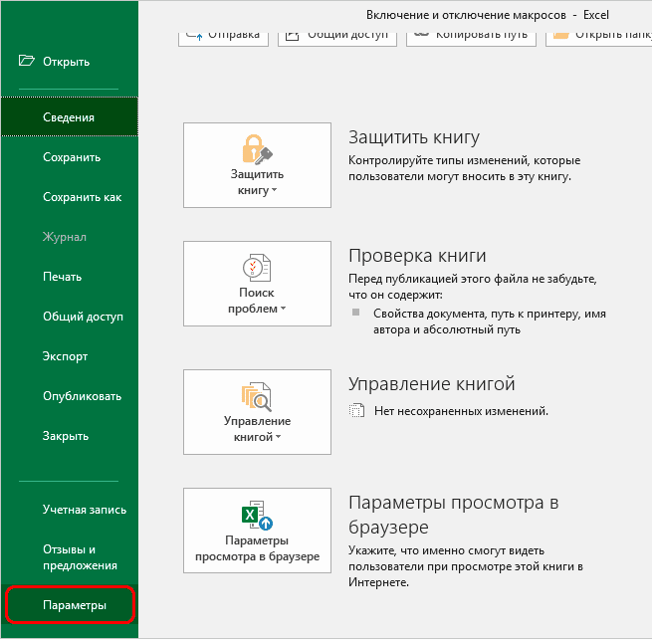Open the 'Открыть' backstage menu item
Viewport: 652px width, 644px height.
[69, 62]
